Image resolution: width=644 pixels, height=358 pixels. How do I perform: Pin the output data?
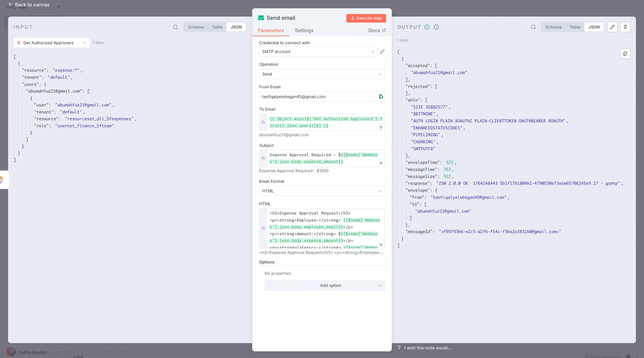click(625, 27)
